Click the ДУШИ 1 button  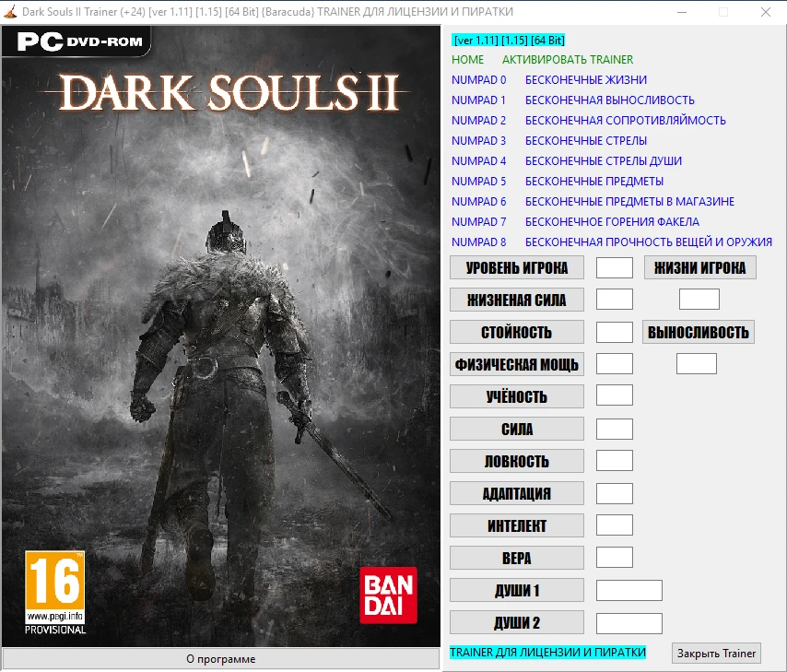(516, 589)
